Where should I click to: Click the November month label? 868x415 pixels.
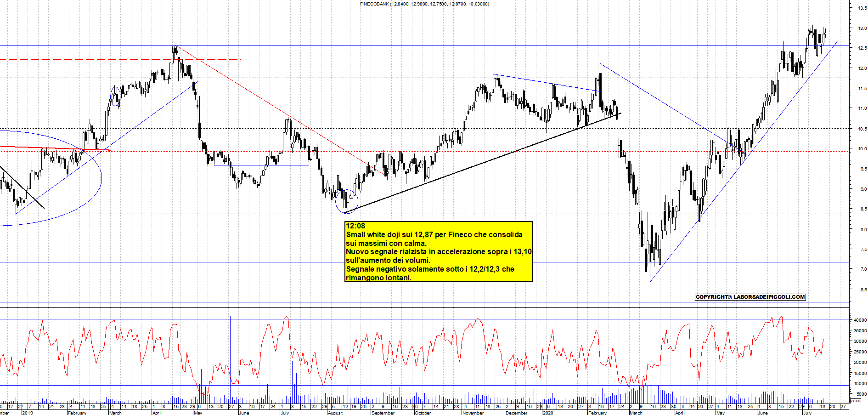point(473,413)
